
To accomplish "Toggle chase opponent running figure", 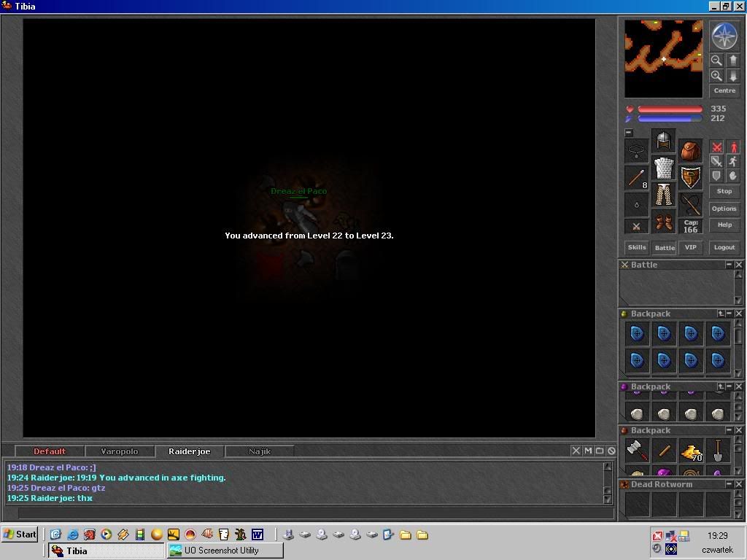I will click(x=732, y=161).
